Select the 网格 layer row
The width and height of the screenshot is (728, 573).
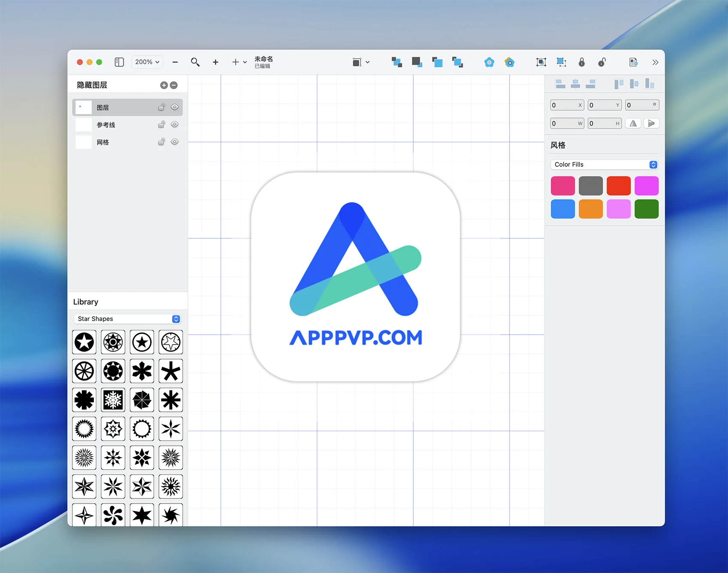pyautogui.click(x=128, y=142)
